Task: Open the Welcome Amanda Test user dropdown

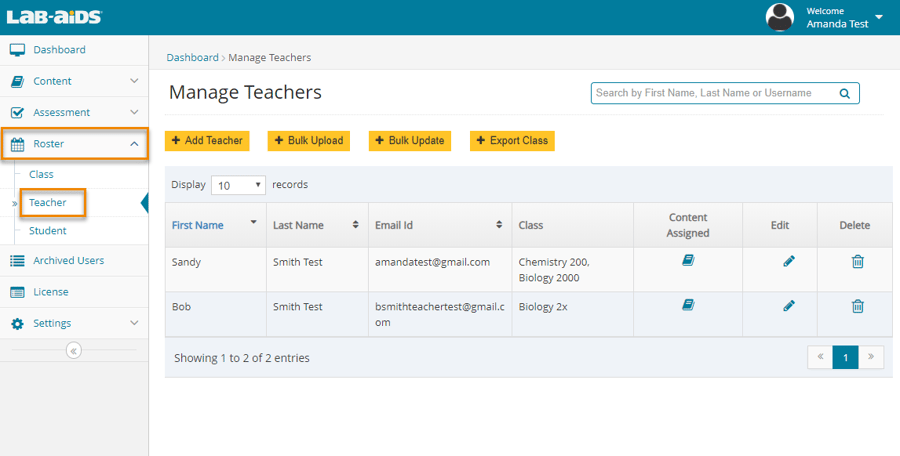Action: 878,17
